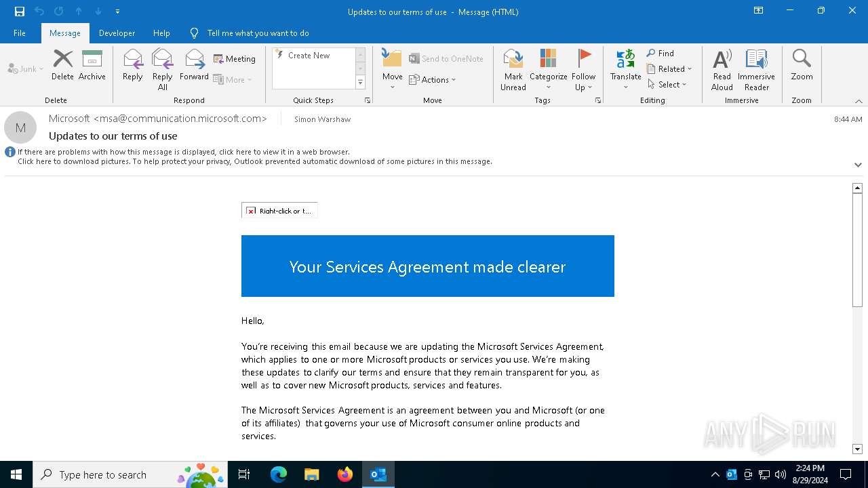Click the 8:44 AM received time
Image resolution: width=868 pixels, height=488 pixels.
[848, 119]
